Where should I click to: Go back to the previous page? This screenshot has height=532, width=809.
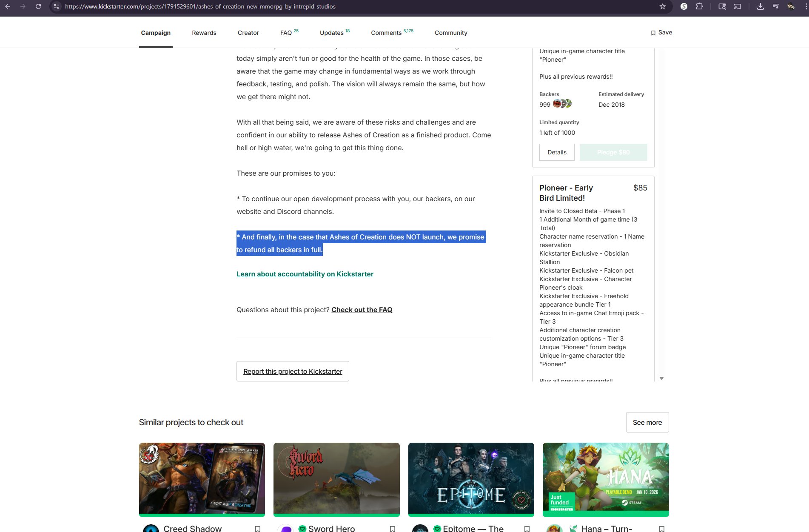click(8, 6)
